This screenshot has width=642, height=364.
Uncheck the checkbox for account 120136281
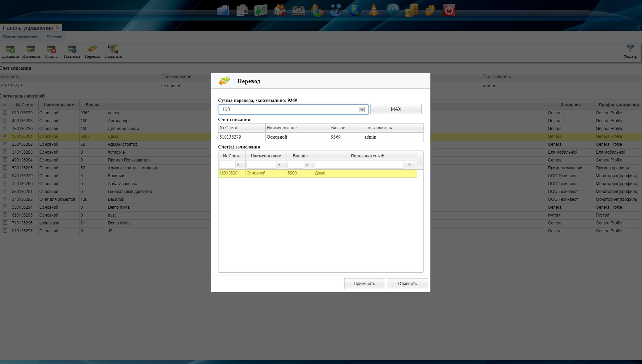[5, 136]
